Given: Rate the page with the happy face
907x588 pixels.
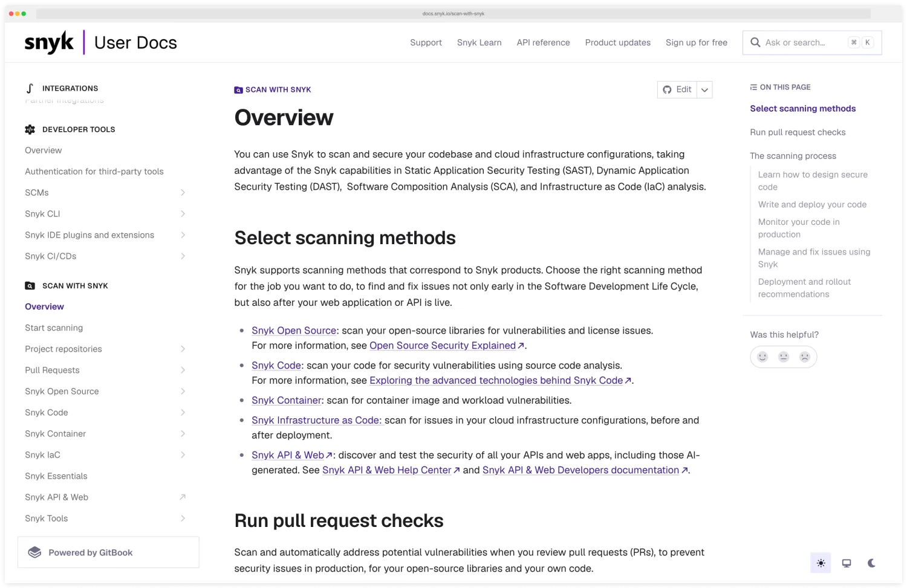Looking at the screenshot, I should tap(762, 357).
